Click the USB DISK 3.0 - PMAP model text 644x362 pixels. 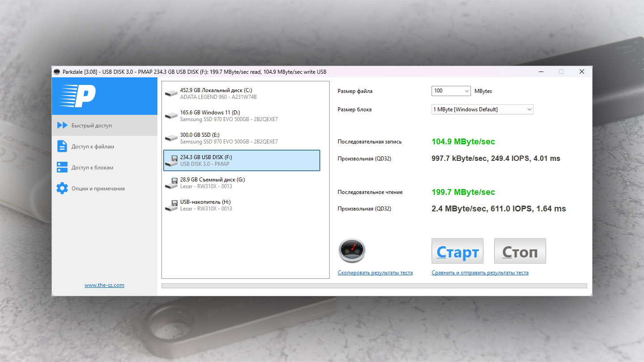[205, 164]
